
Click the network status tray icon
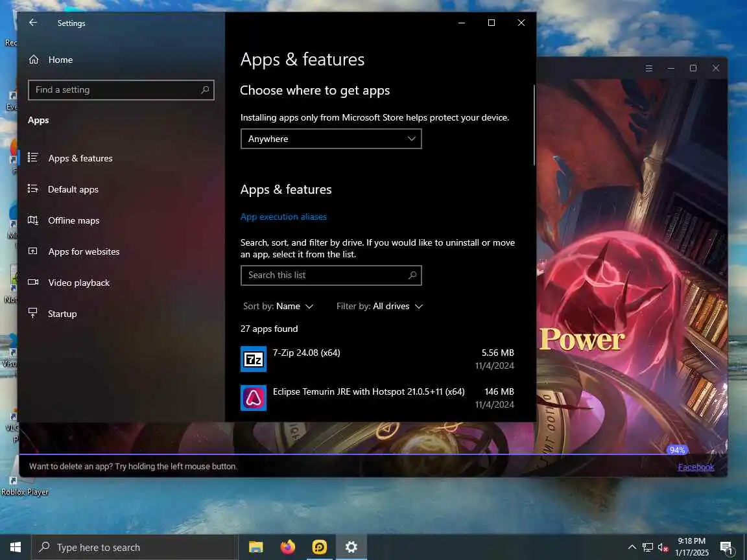pos(647,547)
